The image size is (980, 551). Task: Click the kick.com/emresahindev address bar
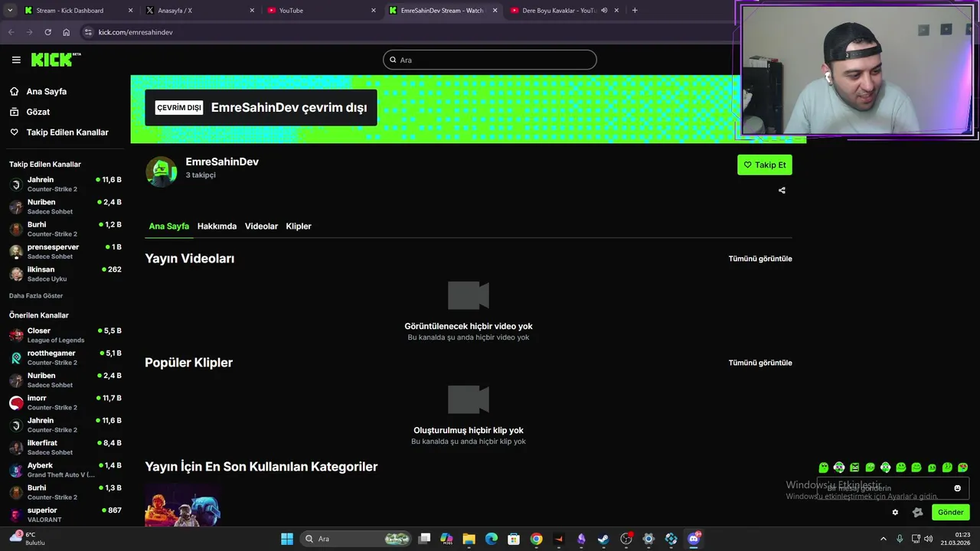coord(136,32)
